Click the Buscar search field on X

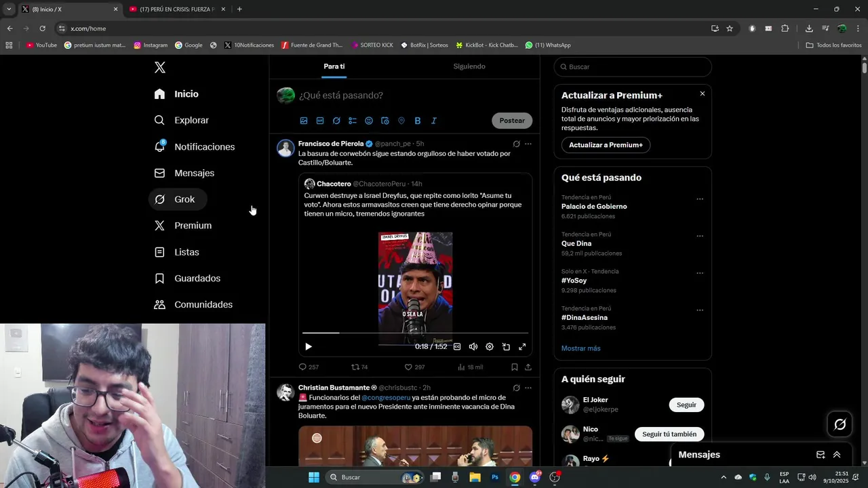(x=633, y=67)
